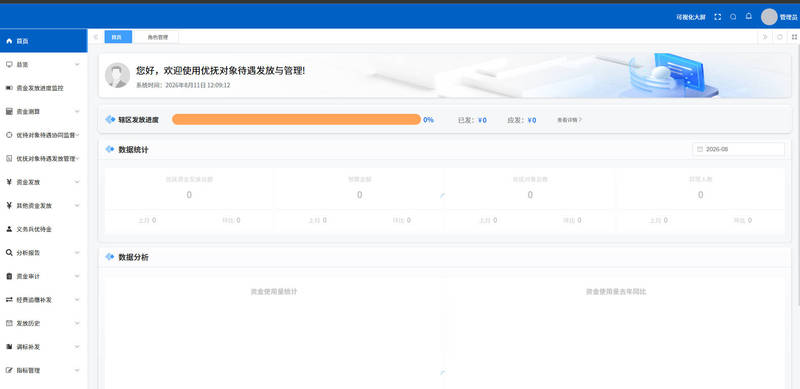The height and width of the screenshot is (389, 800).
Task: Switch to the 角色管理 tab
Action: point(157,37)
